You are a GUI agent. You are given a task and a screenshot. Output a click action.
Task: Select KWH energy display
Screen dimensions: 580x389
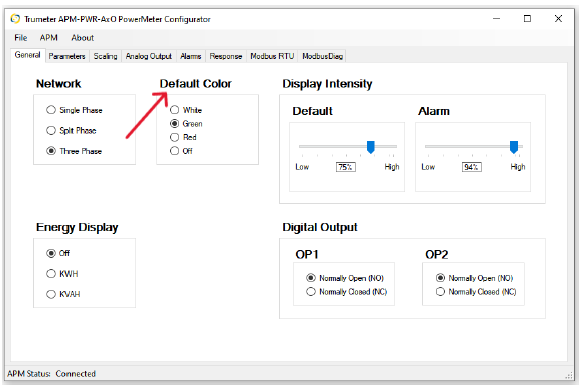pyautogui.click(x=62, y=274)
